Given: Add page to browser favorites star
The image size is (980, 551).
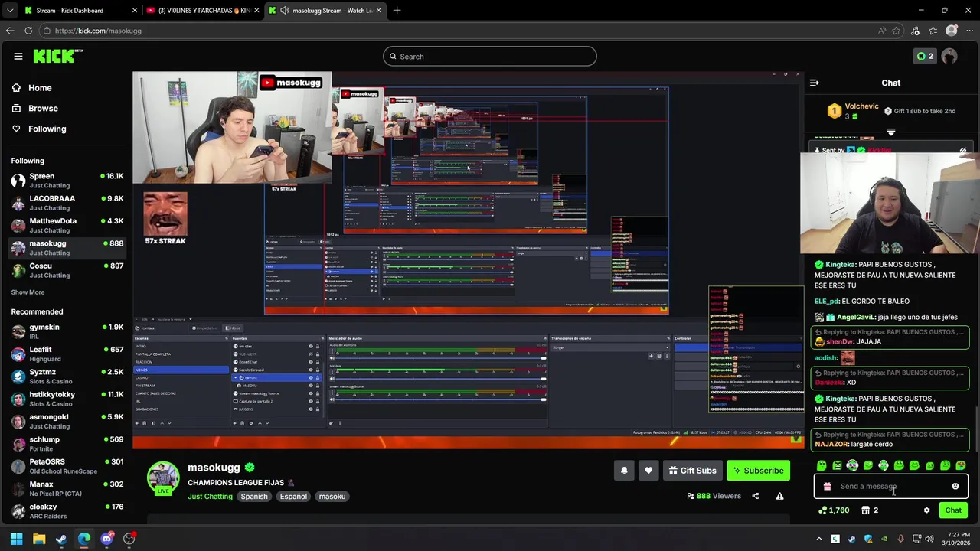Looking at the screenshot, I should point(897,31).
